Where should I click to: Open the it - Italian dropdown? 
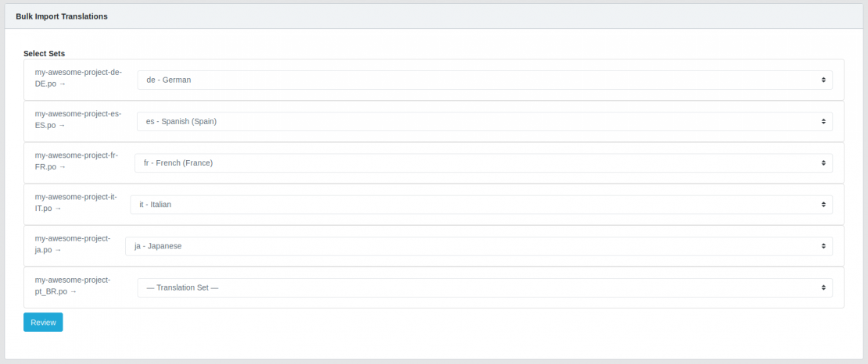481,204
